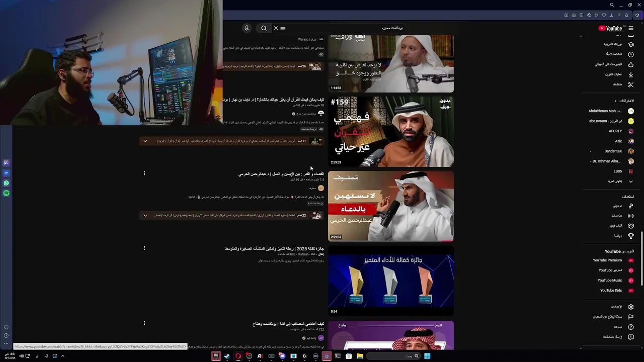
Task: Open WhatsApp in Opera sidebar
Action: point(6,183)
